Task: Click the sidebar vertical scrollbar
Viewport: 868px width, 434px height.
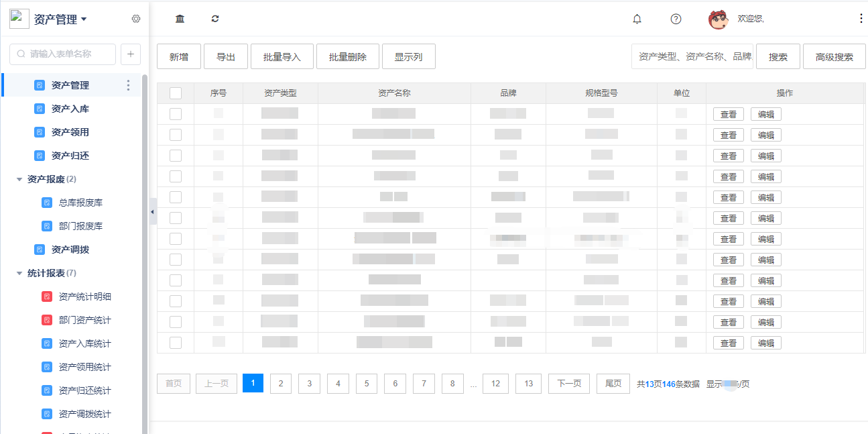Action: coord(145,255)
